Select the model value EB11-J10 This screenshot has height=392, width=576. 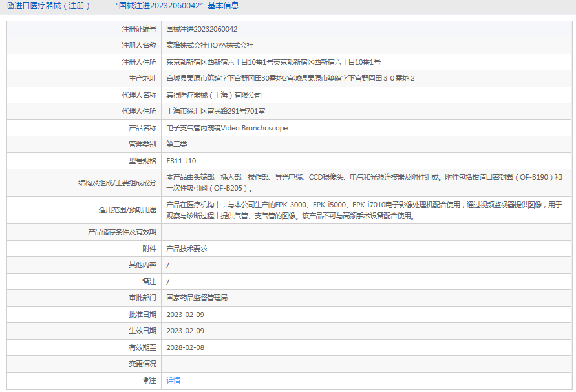click(181, 161)
